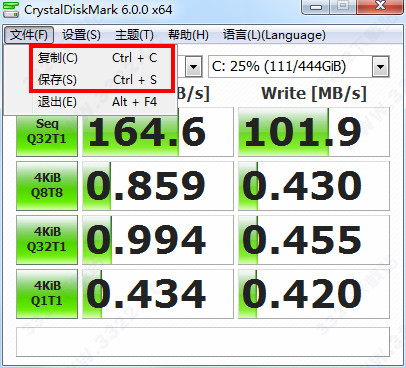
Task: Select the 0.994 read result
Action: coord(158,240)
